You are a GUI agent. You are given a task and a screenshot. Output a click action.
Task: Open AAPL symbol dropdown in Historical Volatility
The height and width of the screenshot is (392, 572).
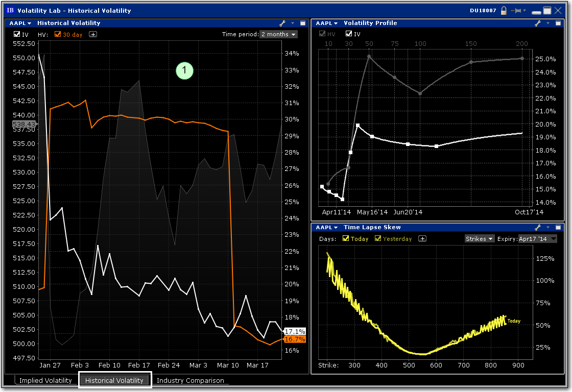[20, 23]
